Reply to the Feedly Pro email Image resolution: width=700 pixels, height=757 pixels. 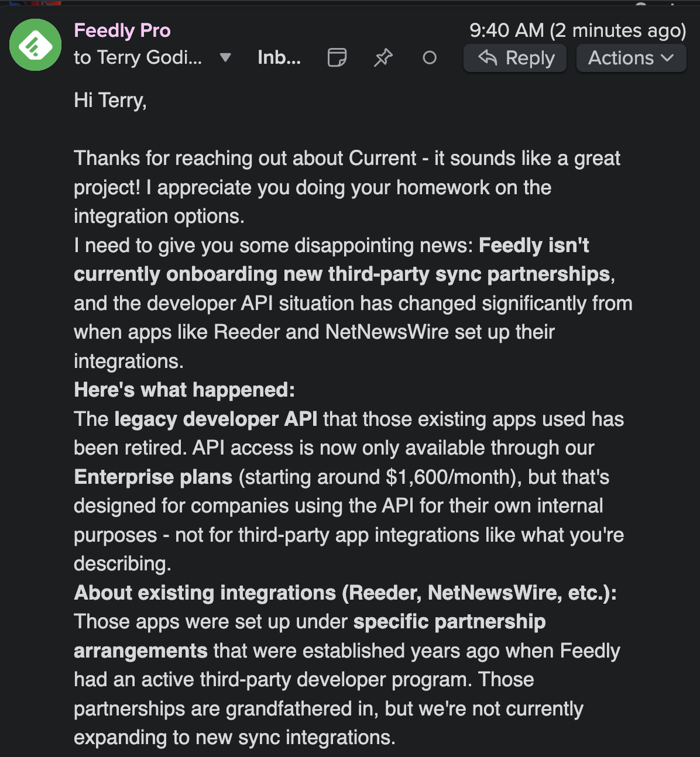(x=515, y=58)
